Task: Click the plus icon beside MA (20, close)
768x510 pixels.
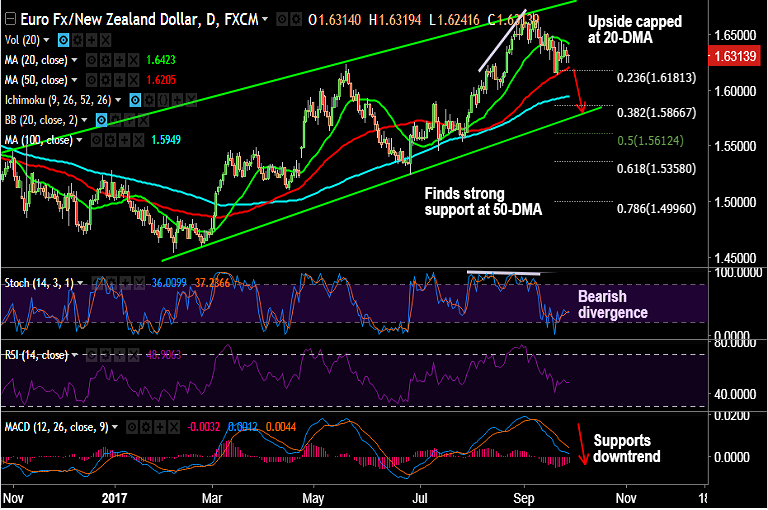Action: (x=120, y=60)
